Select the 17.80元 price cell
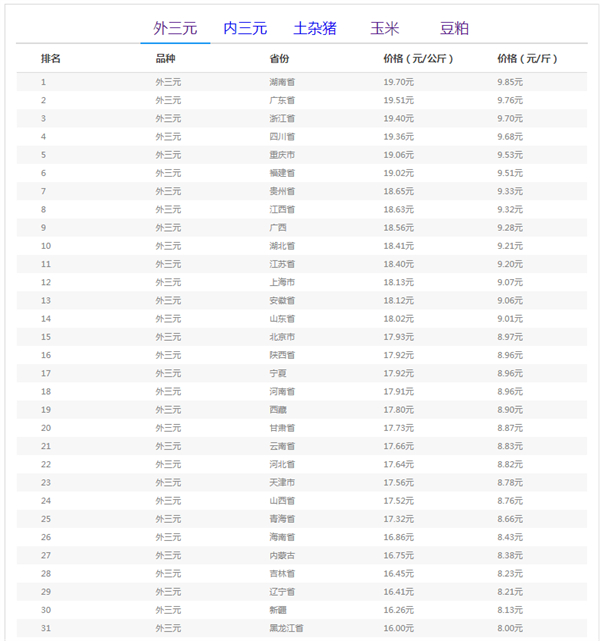 [x=399, y=410]
